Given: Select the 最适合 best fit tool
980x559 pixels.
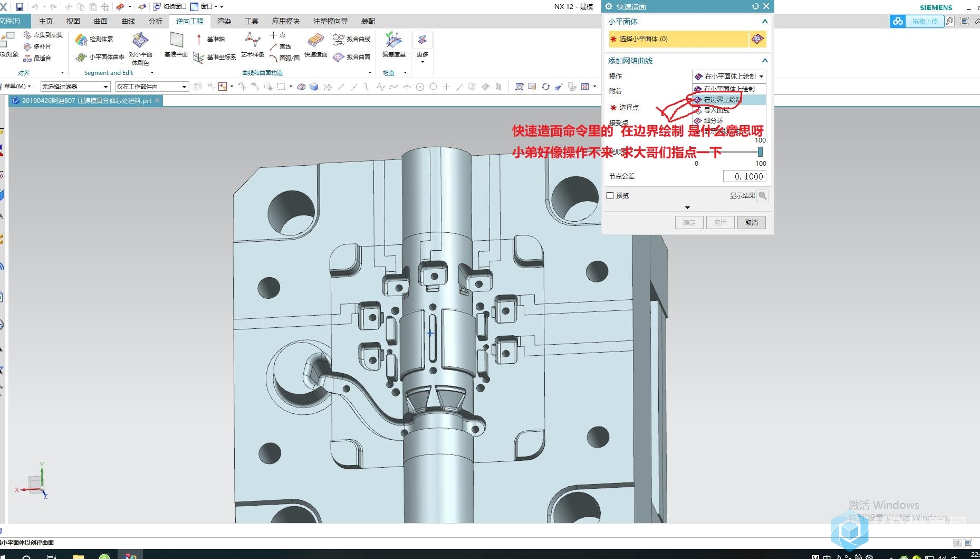Looking at the screenshot, I should tap(38, 58).
